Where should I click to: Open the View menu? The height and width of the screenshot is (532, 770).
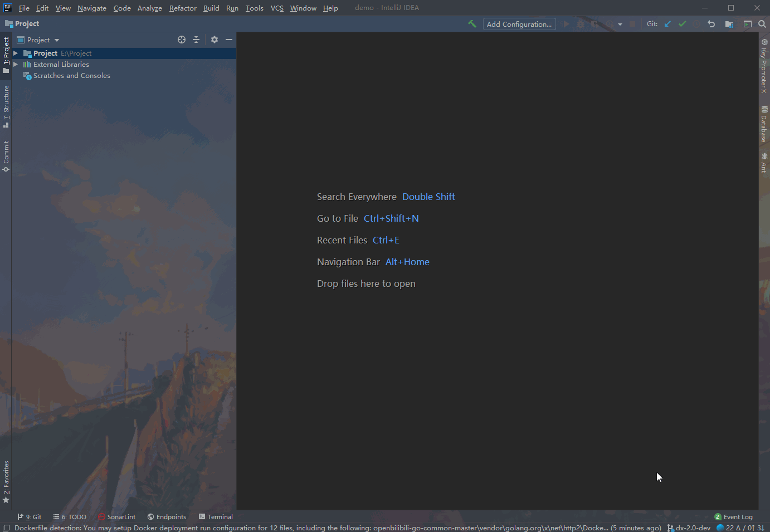pyautogui.click(x=63, y=8)
